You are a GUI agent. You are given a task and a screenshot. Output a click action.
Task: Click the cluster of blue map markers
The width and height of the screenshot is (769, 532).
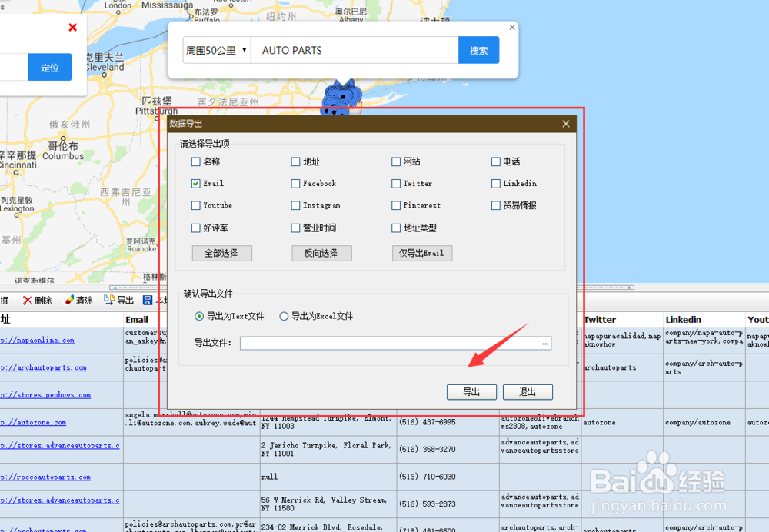(342, 98)
